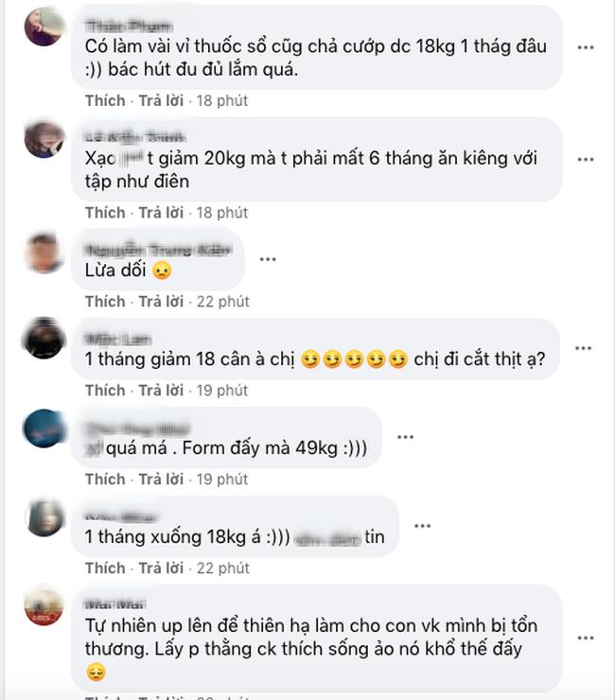
Task: Open three-dot menu beside 'Lừa dối' comment
Action: click(x=268, y=259)
